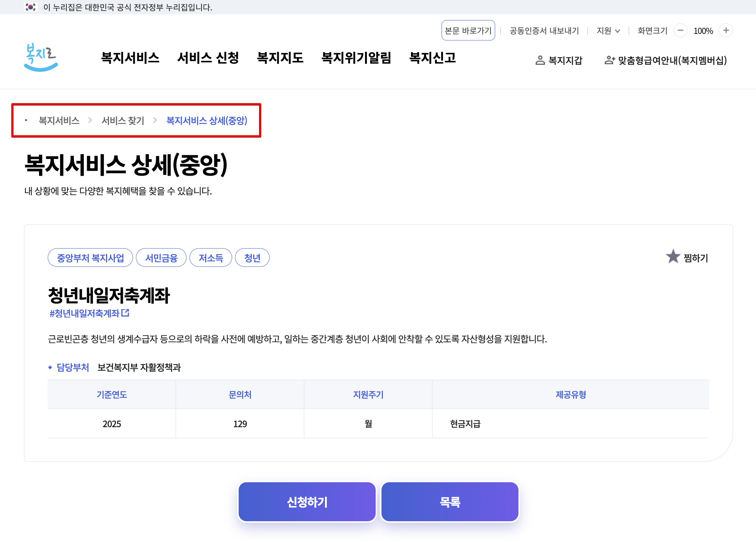Screen dimensions: 756x542
Task: Click the 찜하기 label
Action: click(x=696, y=258)
